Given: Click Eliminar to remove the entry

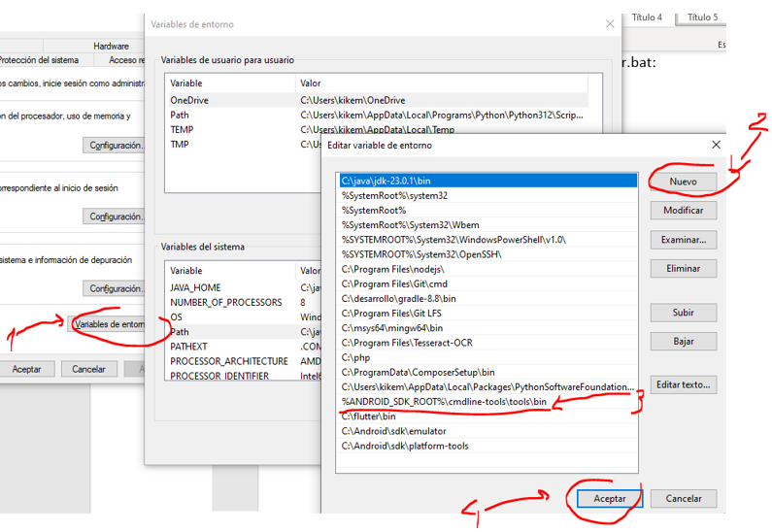Looking at the screenshot, I should [684, 269].
